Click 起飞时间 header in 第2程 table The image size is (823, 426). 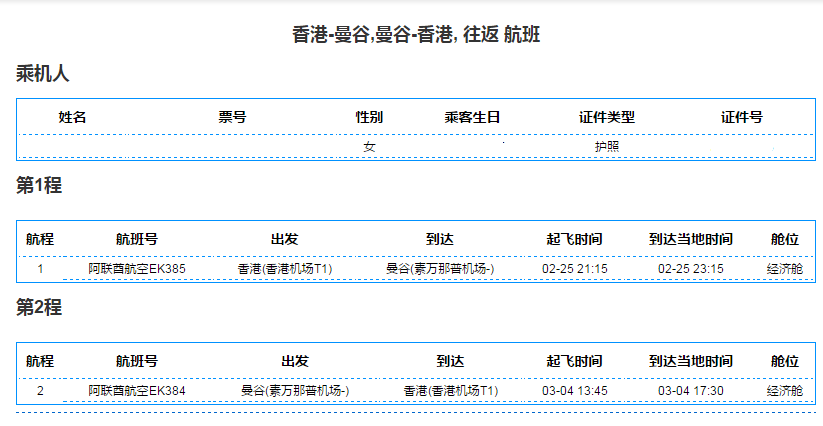click(574, 361)
